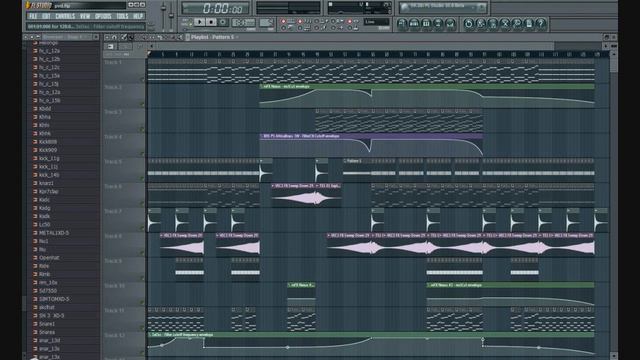Show the step sequencer via shortcut icon

coord(414,24)
